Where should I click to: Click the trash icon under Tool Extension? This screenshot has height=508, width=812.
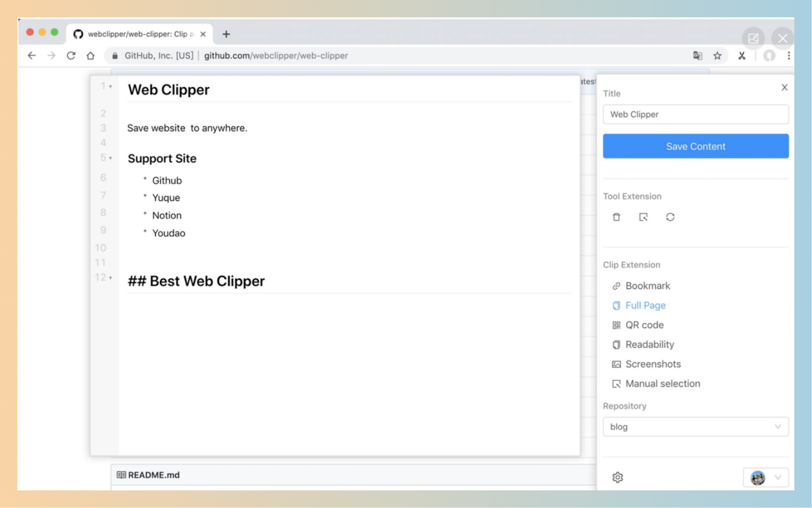click(616, 217)
